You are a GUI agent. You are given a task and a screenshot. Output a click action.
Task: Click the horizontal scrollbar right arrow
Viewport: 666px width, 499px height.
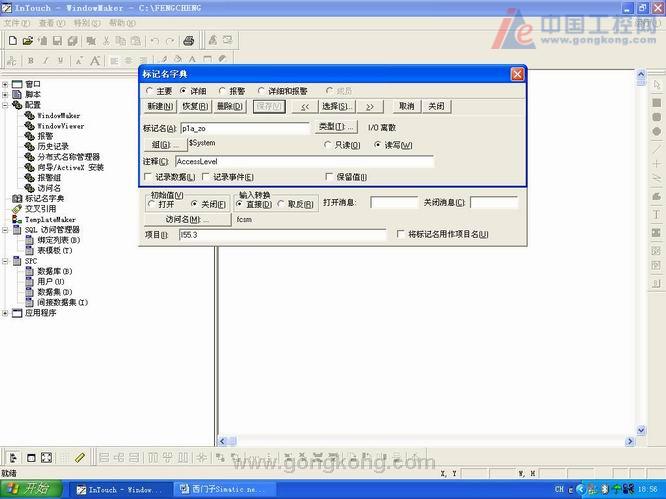pos(630,441)
